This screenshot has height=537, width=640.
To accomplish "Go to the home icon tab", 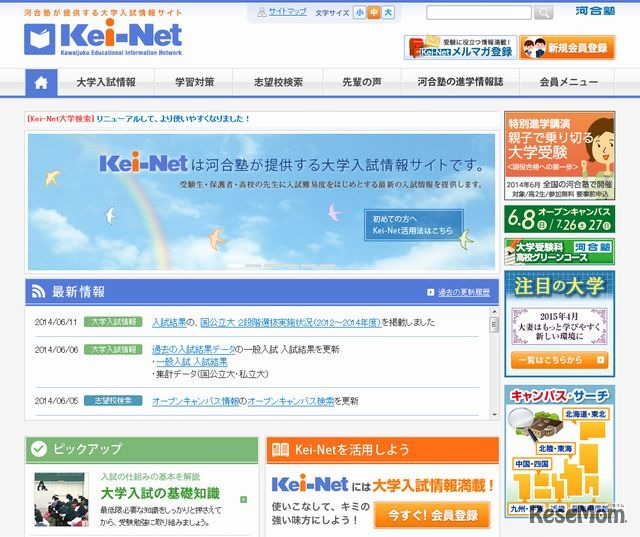I will pos(41,83).
